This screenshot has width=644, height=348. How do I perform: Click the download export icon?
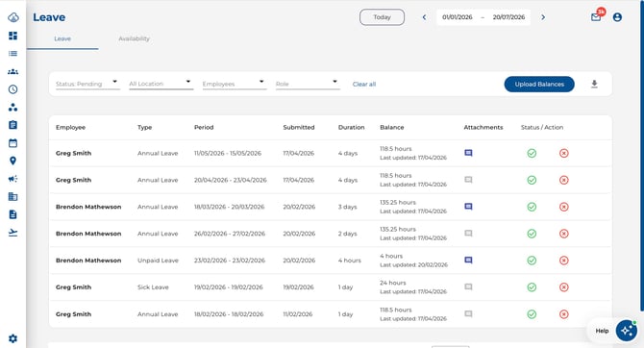(x=594, y=85)
